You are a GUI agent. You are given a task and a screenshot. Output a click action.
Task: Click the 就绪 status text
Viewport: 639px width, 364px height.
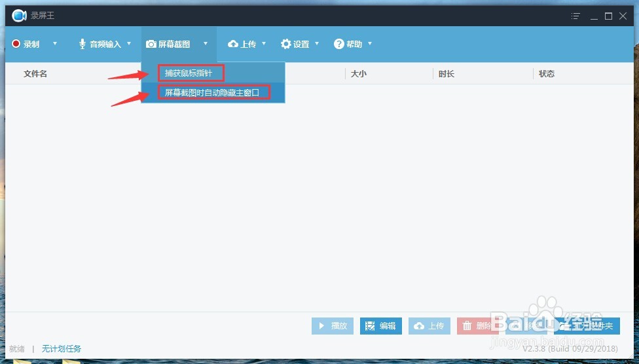point(17,349)
